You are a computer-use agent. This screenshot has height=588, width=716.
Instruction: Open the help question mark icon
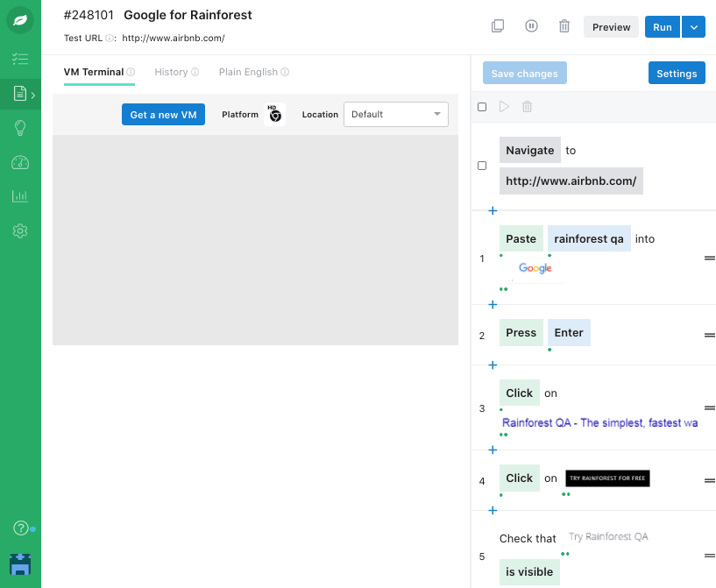tap(20, 528)
